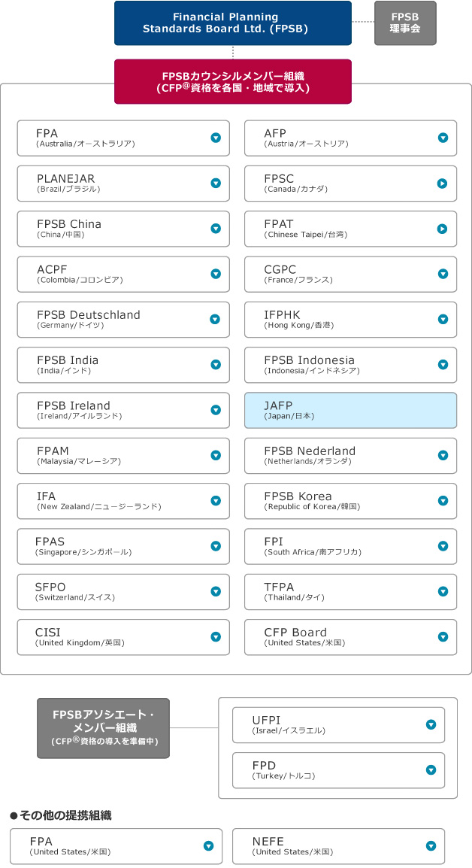
Task: Click the Financial Planning Standards Board header
Action: click(232, 23)
